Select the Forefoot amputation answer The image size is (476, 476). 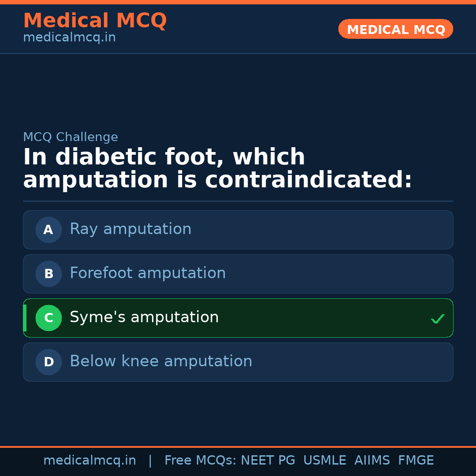(148, 273)
